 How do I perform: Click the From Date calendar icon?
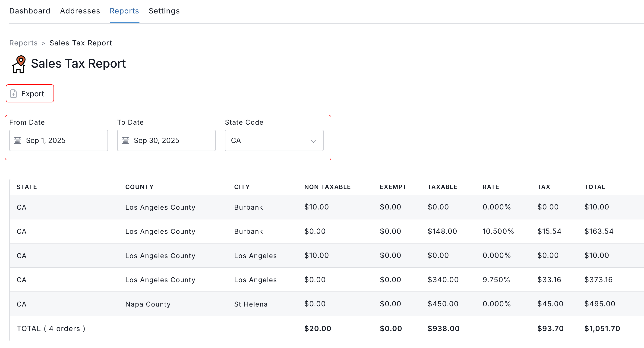18,140
